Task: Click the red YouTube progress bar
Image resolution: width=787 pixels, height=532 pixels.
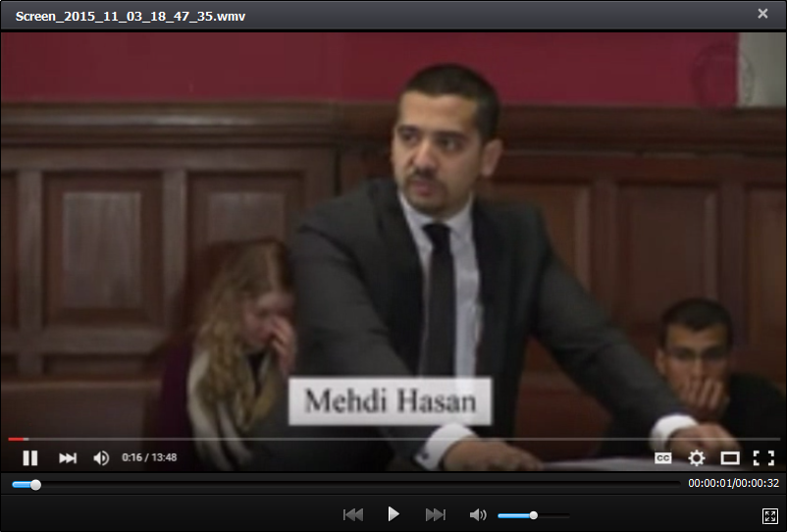Action: 18,439
